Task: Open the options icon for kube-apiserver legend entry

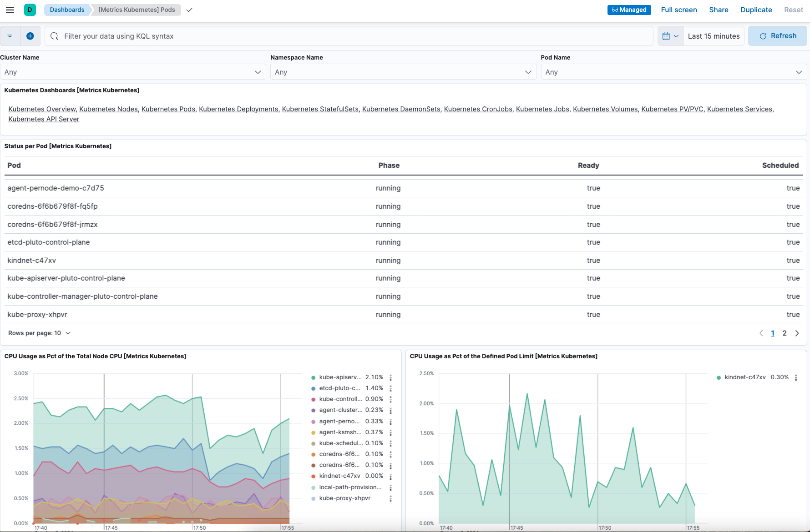Action: 391,377
